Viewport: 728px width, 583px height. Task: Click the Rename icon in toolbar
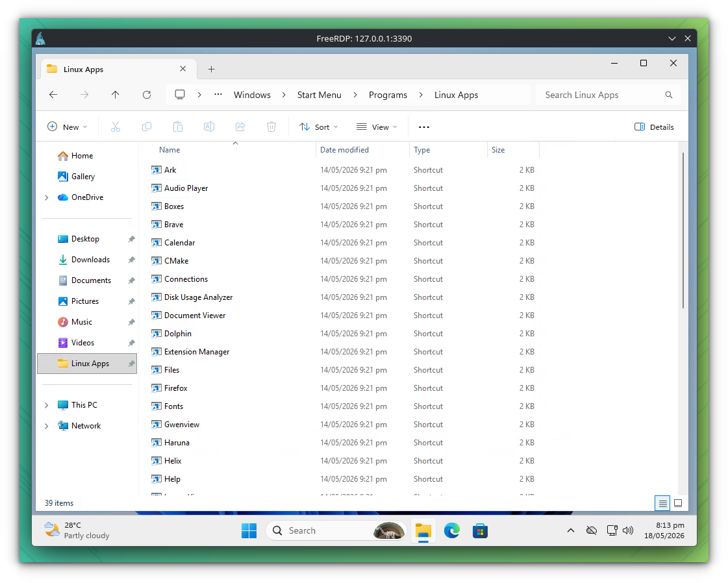[209, 127]
